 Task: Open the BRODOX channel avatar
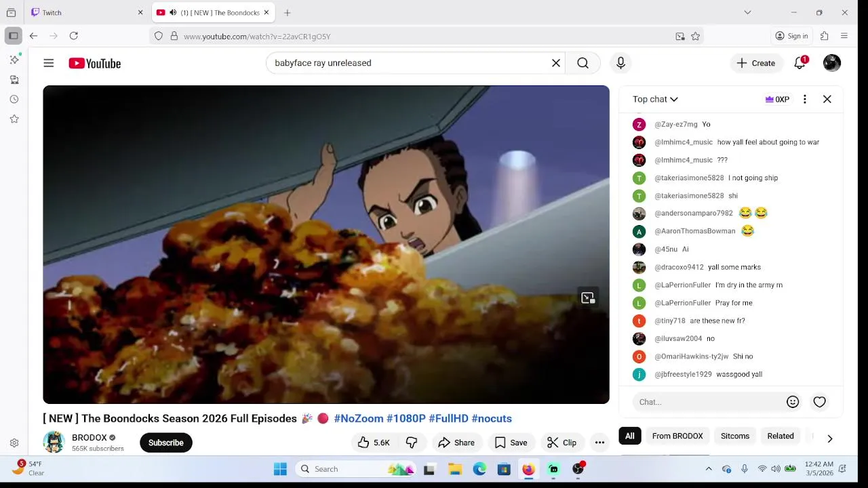(x=54, y=443)
